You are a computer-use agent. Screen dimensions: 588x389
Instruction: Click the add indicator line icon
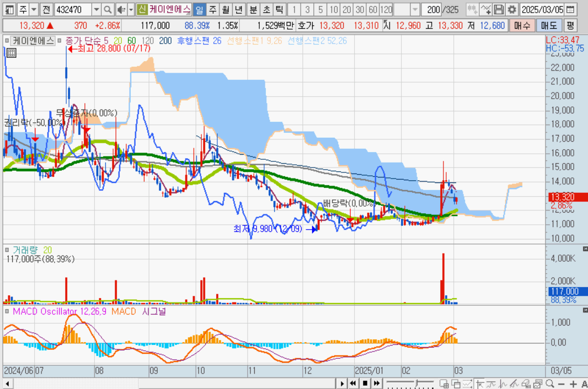click(x=485, y=9)
